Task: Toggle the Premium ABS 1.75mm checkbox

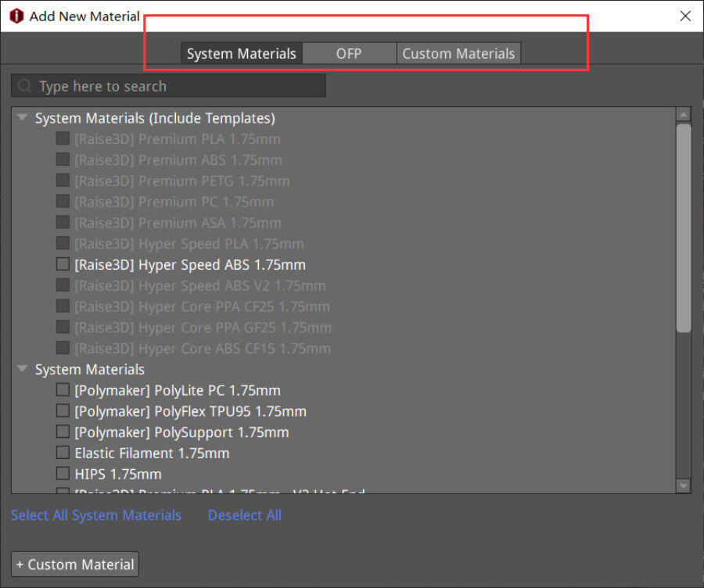Action: 63,160
